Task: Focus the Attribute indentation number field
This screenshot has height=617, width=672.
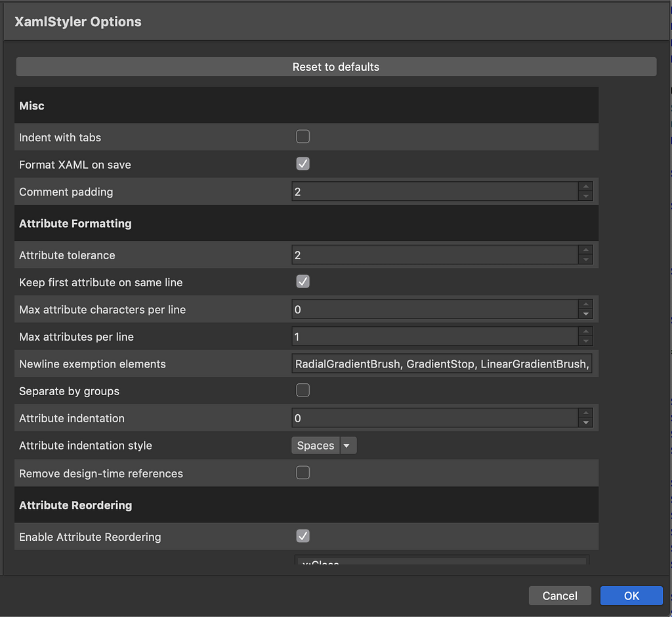Action: coord(435,417)
